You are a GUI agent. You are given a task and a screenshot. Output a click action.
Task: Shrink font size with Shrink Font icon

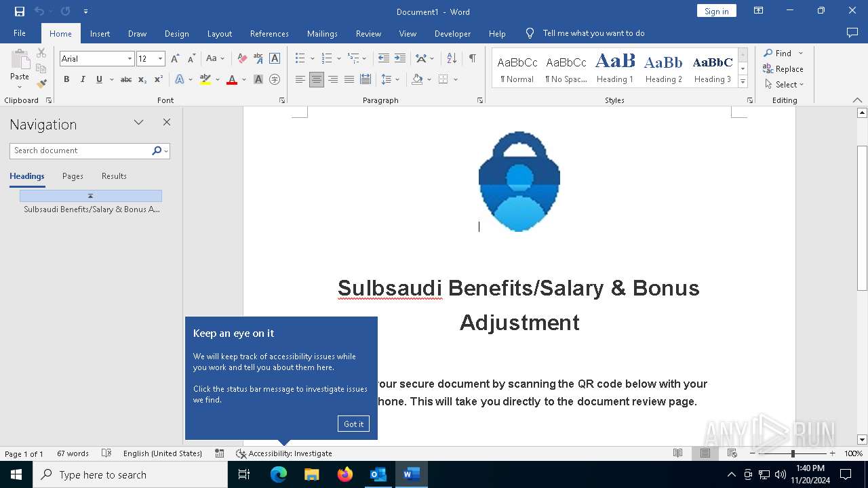pyautogui.click(x=191, y=59)
